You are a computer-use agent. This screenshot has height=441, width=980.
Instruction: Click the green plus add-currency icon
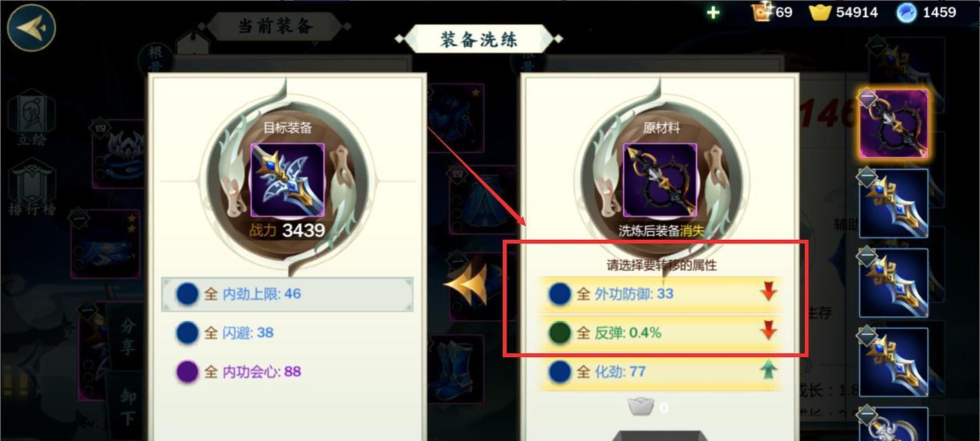714,12
